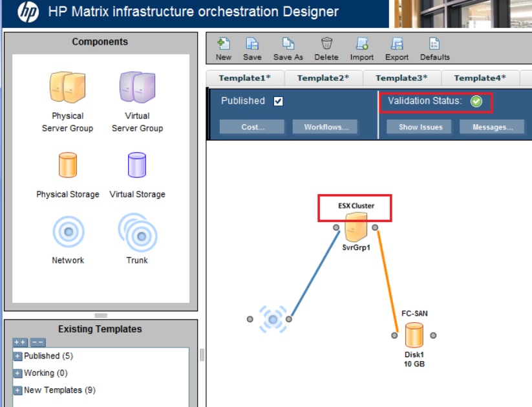Image resolution: width=532 pixels, height=407 pixels.
Task: Click the Save toolbar icon
Action: pyautogui.click(x=252, y=44)
